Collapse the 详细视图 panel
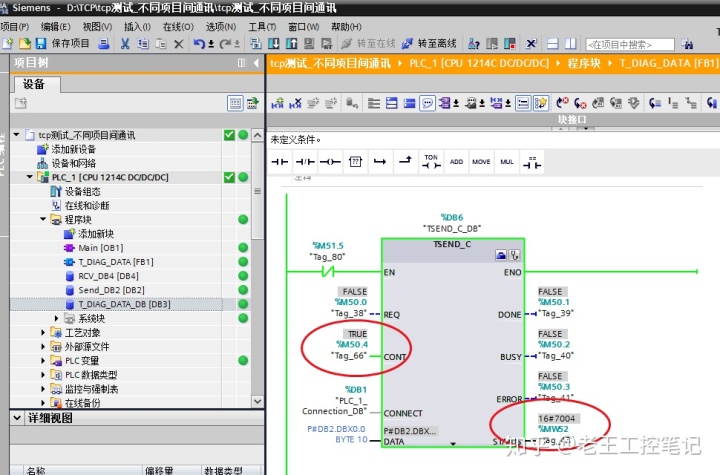The image size is (720, 475). click(17, 418)
